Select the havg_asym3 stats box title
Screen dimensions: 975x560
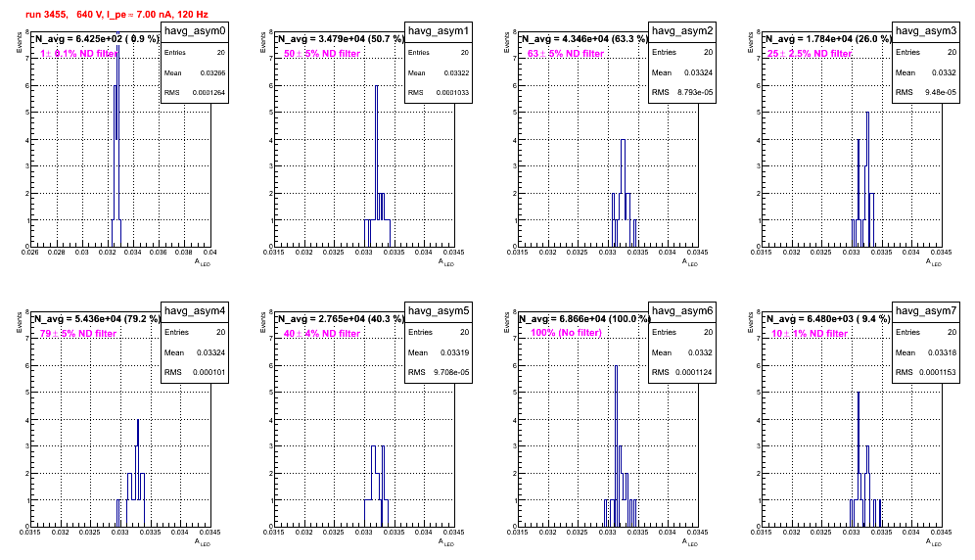click(926, 30)
